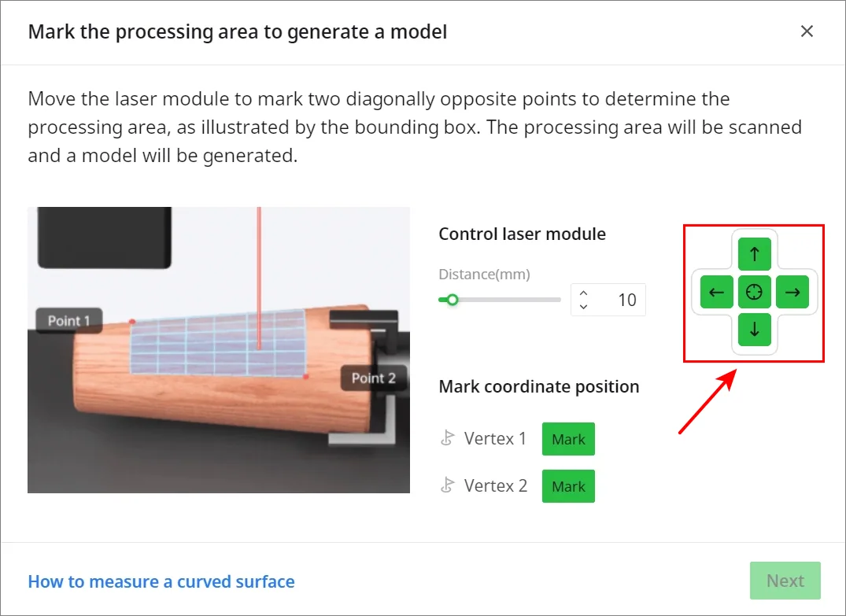Click the Distance slider track middle

[501, 300]
